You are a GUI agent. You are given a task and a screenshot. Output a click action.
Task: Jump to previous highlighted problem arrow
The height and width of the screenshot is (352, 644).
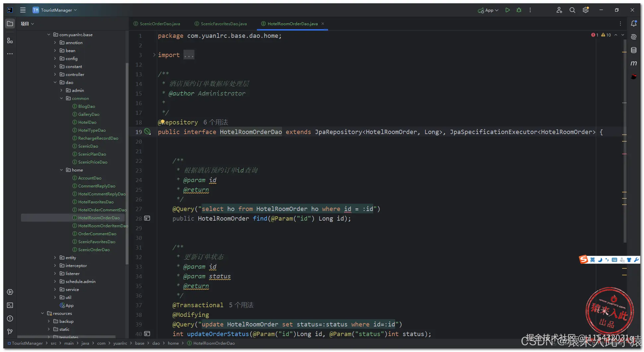616,35
